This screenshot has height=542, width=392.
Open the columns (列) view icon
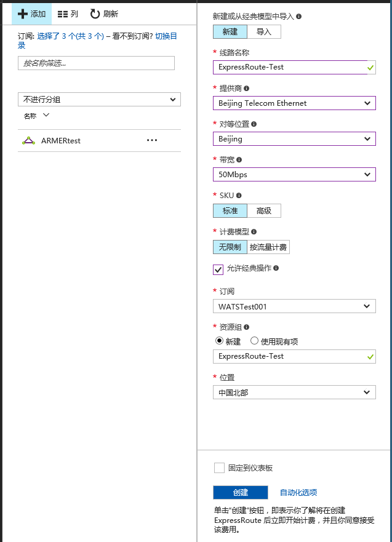point(62,14)
